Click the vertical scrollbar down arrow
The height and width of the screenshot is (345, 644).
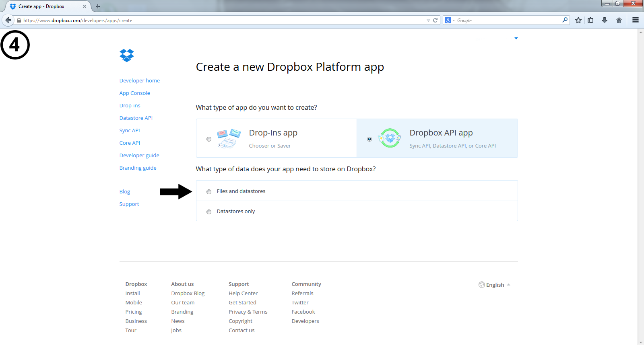[x=641, y=342]
